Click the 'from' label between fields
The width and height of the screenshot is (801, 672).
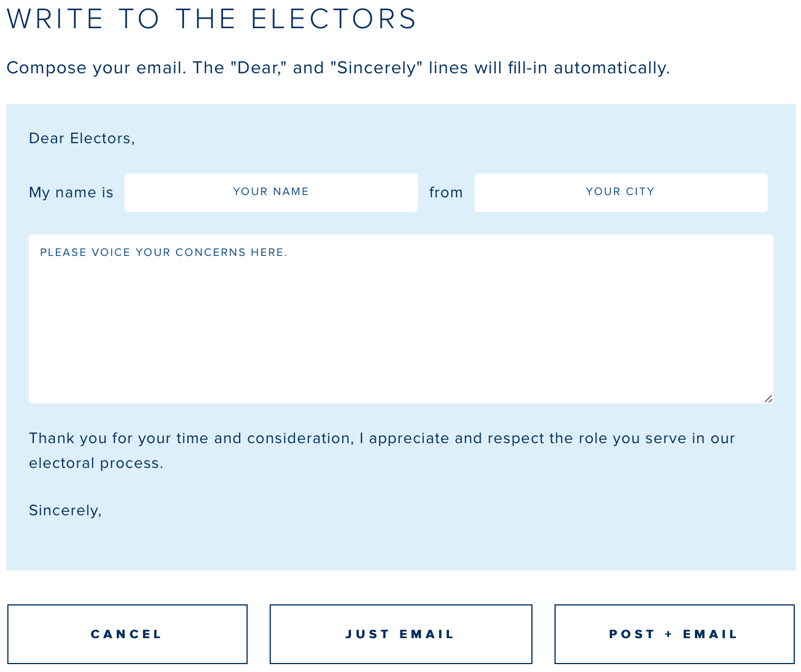pyautogui.click(x=446, y=193)
